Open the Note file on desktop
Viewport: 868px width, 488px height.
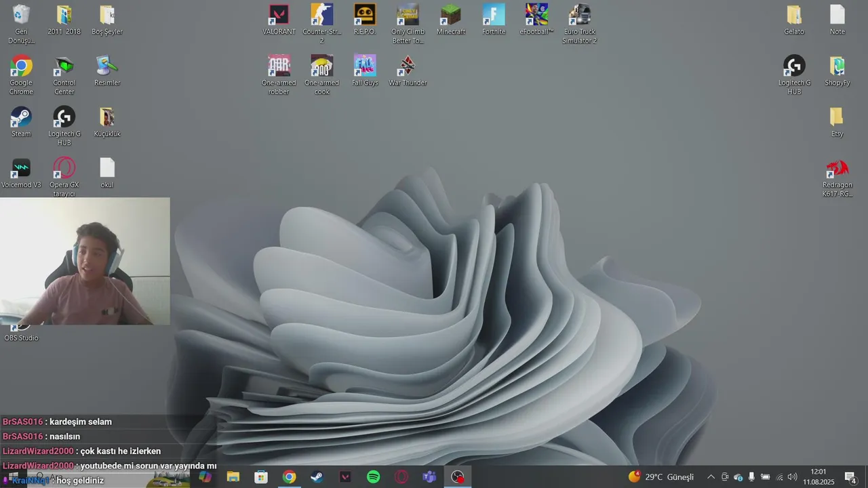click(x=837, y=20)
